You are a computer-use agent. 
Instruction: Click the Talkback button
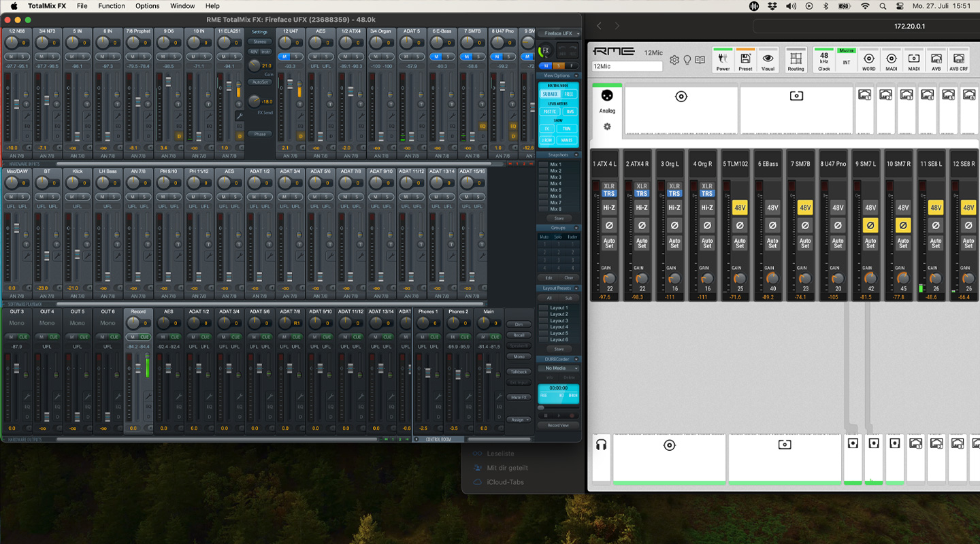click(519, 372)
